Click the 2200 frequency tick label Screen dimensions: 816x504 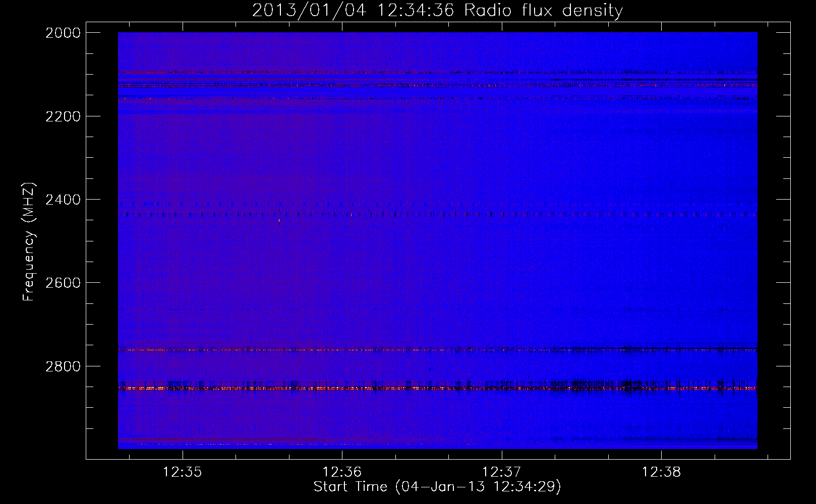[x=63, y=116]
